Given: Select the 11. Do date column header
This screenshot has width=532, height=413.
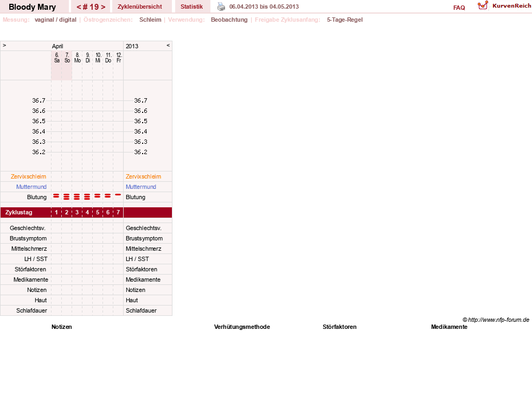Looking at the screenshot, I should (x=108, y=58).
